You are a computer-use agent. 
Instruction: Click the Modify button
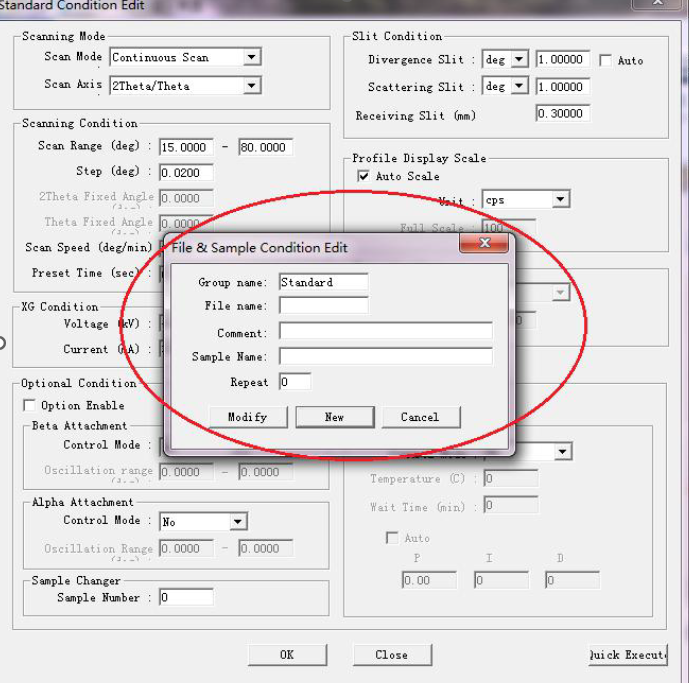pos(247,417)
